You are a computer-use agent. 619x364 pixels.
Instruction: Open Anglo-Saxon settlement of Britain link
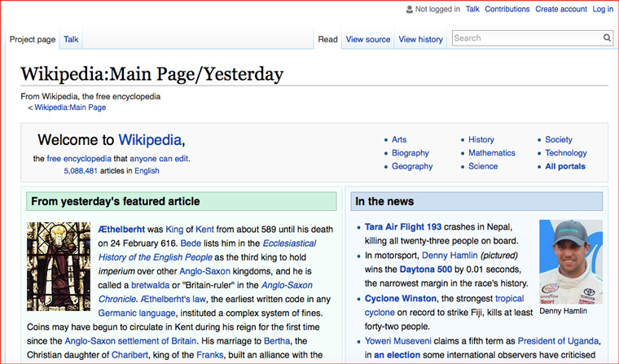coord(130,341)
